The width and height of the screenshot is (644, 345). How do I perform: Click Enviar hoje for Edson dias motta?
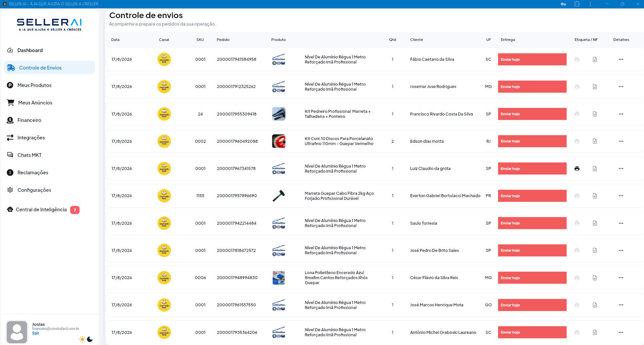tap(532, 141)
